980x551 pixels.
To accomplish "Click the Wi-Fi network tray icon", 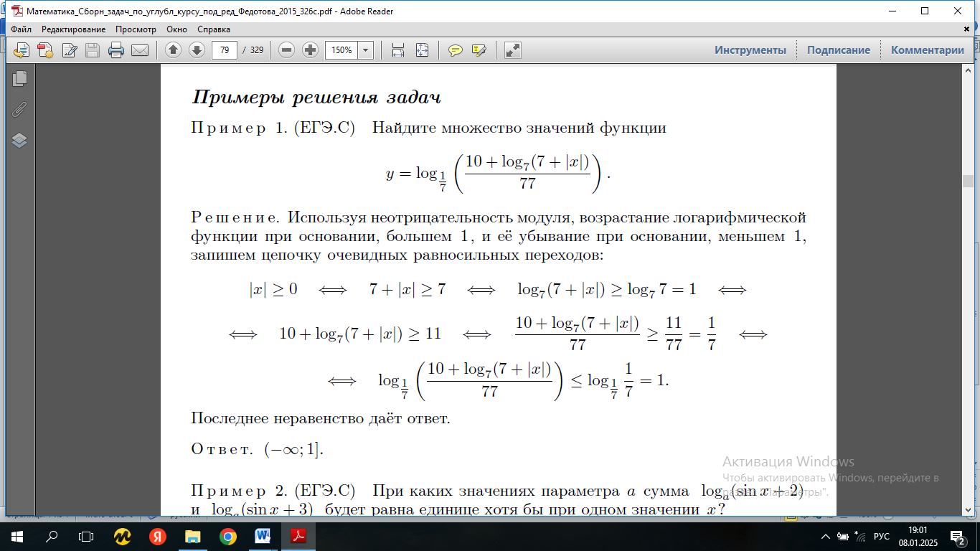I will (x=859, y=537).
